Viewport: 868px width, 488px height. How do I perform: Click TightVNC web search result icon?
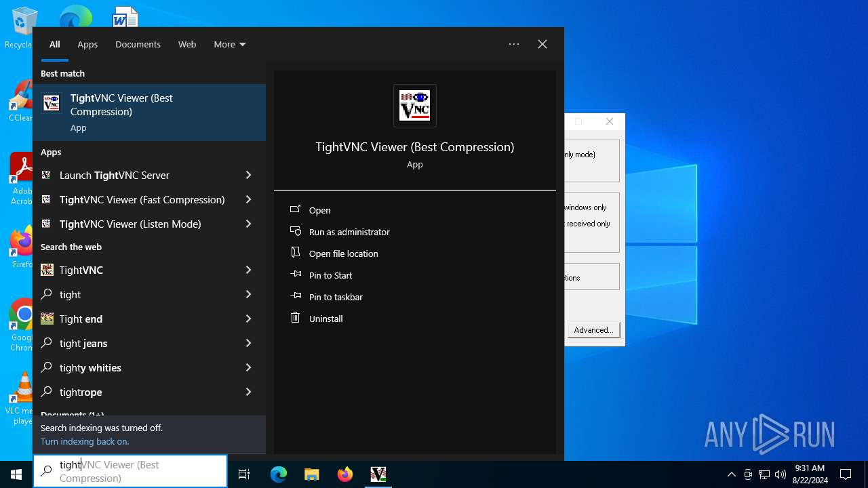click(47, 270)
